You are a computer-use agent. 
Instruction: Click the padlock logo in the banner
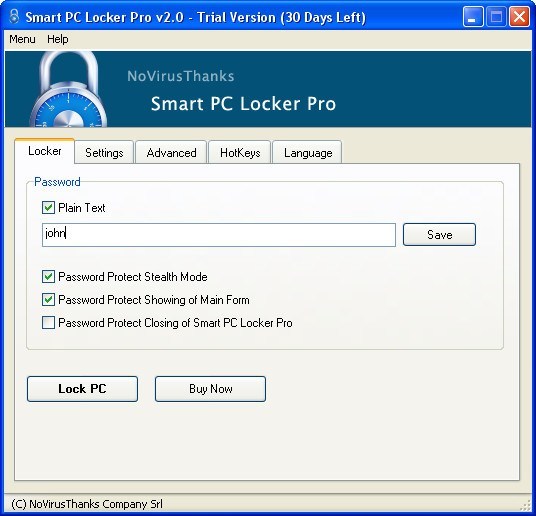(x=68, y=90)
